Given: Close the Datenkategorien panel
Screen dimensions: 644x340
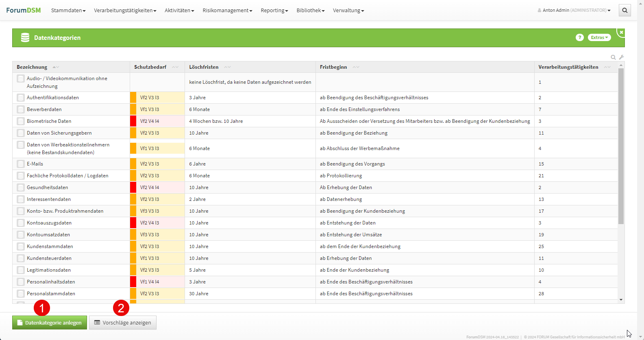Looking at the screenshot, I should click(621, 32).
